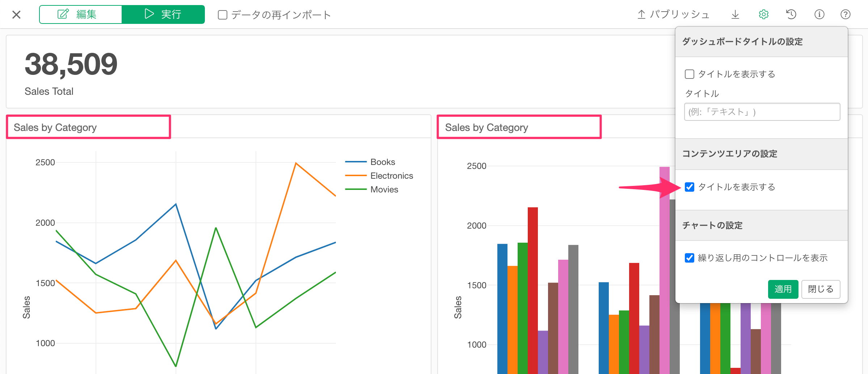This screenshot has width=868, height=374.
Task: Toggle Electronics series in chart legend
Action: [x=391, y=176]
